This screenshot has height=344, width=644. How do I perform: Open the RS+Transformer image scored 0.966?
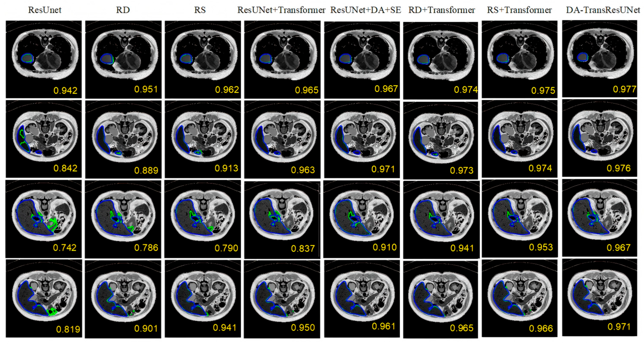tap(520, 298)
